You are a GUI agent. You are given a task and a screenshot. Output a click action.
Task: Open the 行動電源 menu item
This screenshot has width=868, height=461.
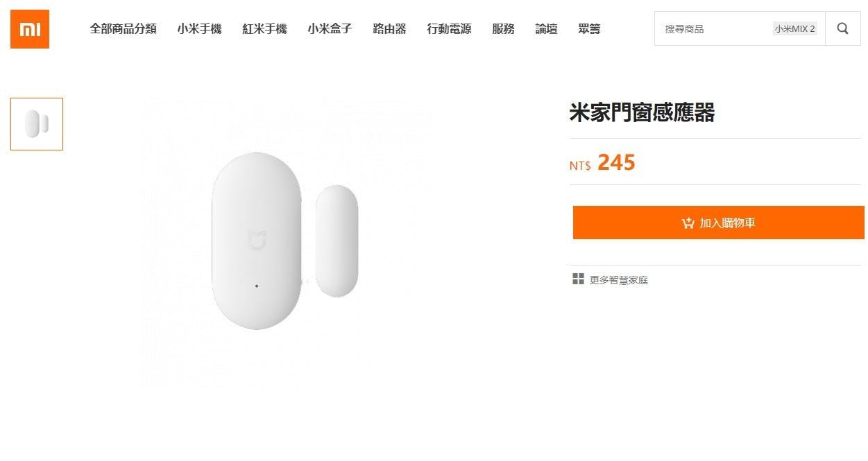pyautogui.click(x=449, y=29)
